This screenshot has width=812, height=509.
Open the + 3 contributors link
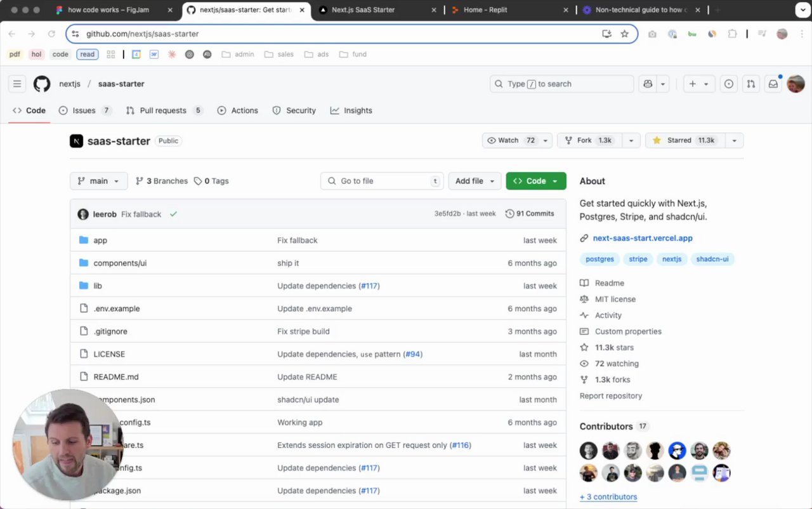pos(608,497)
